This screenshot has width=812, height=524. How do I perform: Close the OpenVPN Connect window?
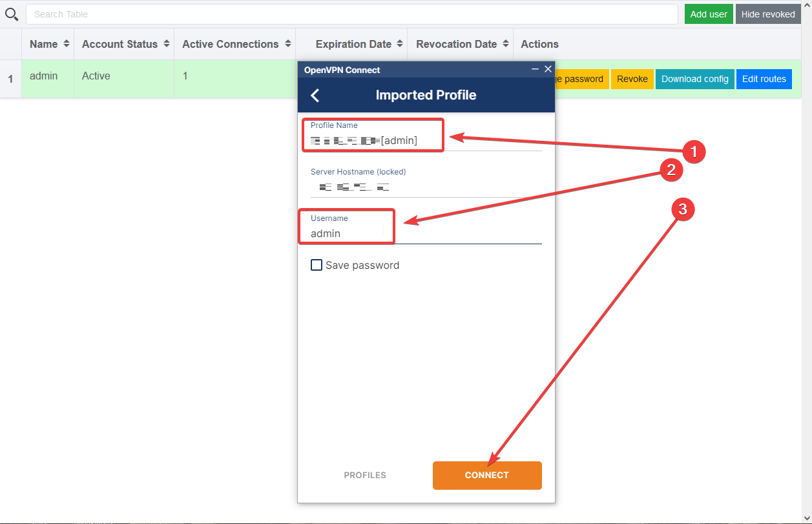(548, 69)
